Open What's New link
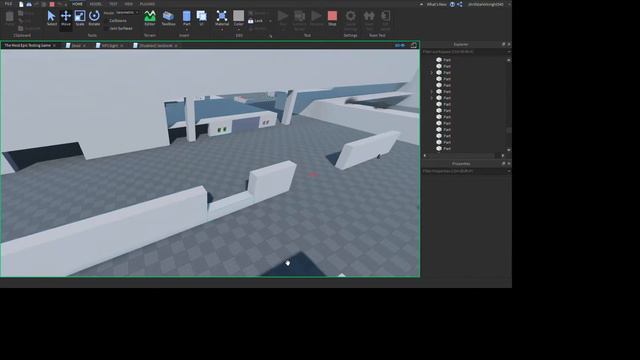 coord(436,4)
